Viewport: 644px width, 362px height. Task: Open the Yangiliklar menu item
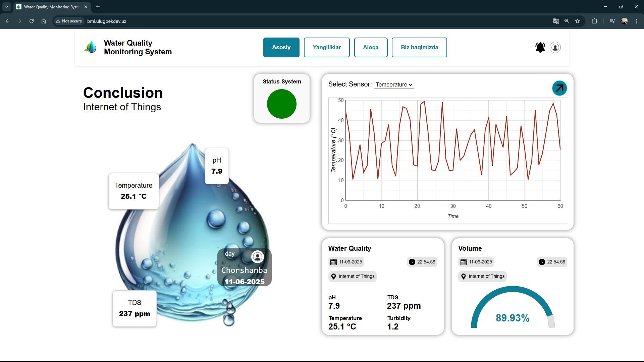pyautogui.click(x=326, y=47)
